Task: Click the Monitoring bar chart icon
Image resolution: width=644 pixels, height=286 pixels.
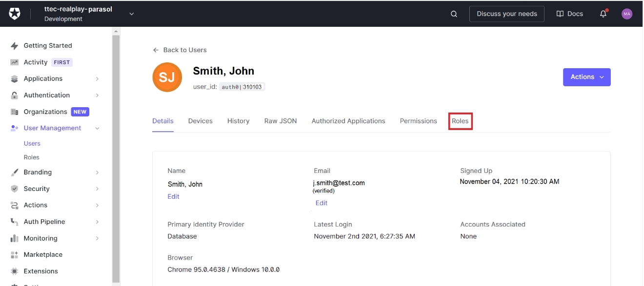Action: [x=15, y=239]
